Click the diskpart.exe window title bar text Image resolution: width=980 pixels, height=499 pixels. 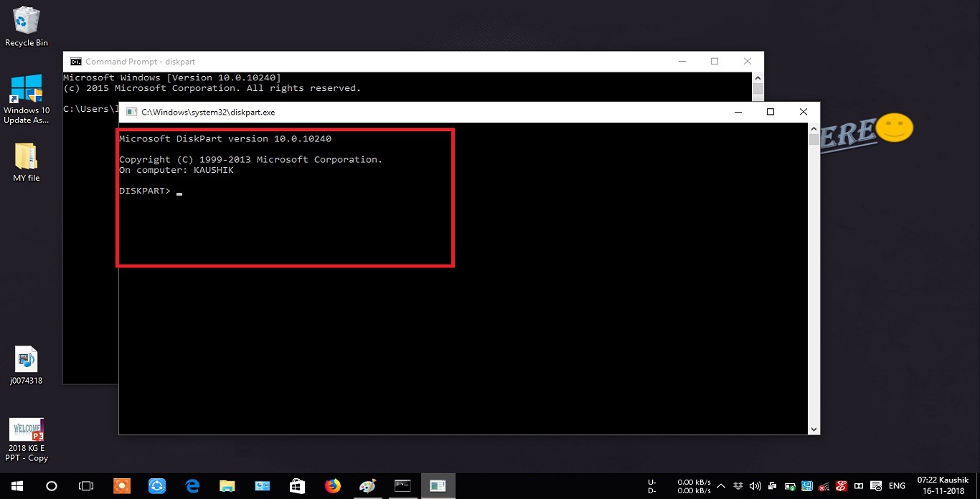click(208, 113)
